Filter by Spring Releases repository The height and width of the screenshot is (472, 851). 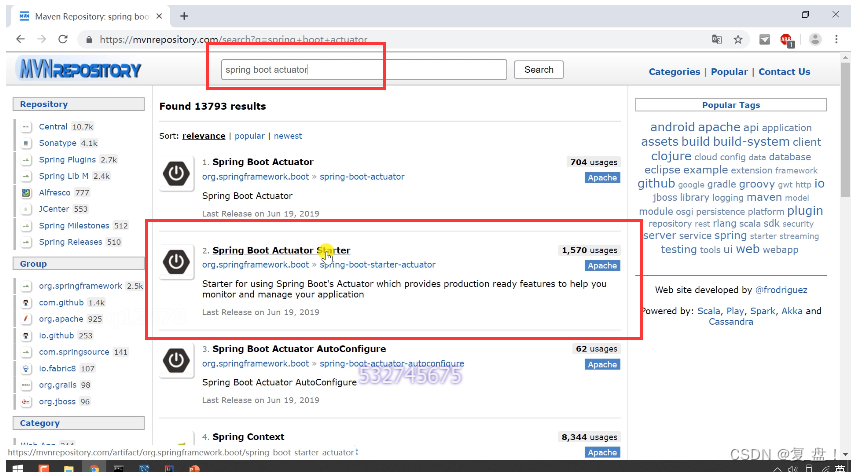pyautogui.click(x=71, y=242)
